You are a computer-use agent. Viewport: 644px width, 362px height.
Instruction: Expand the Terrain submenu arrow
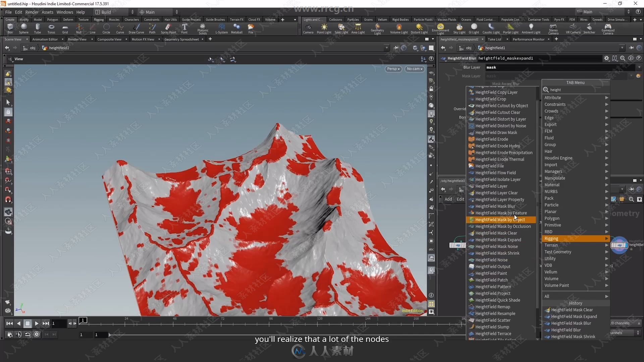coord(607,245)
